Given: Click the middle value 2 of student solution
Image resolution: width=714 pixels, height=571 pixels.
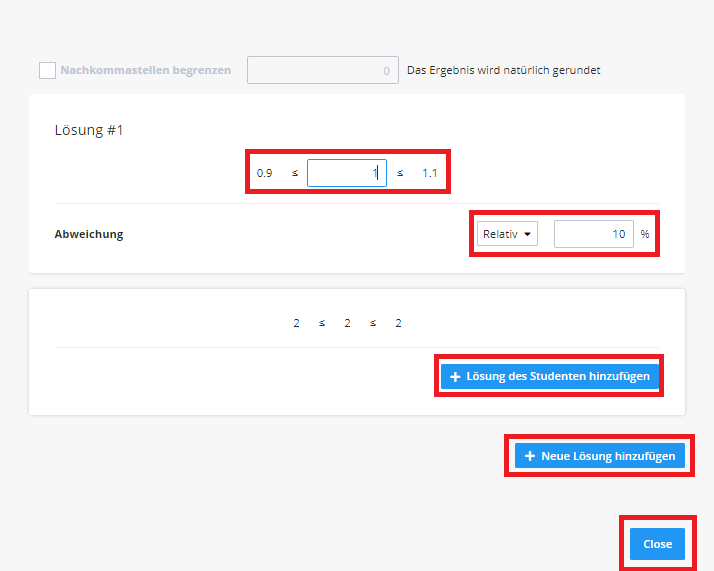Looking at the screenshot, I should [x=347, y=323].
